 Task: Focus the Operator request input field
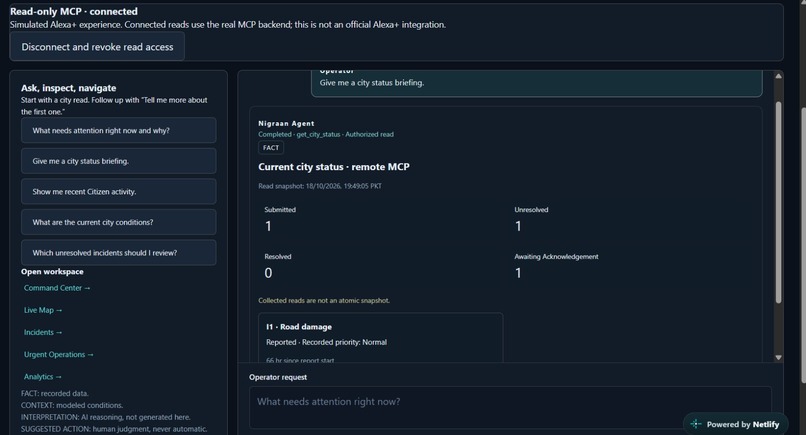(510, 407)
